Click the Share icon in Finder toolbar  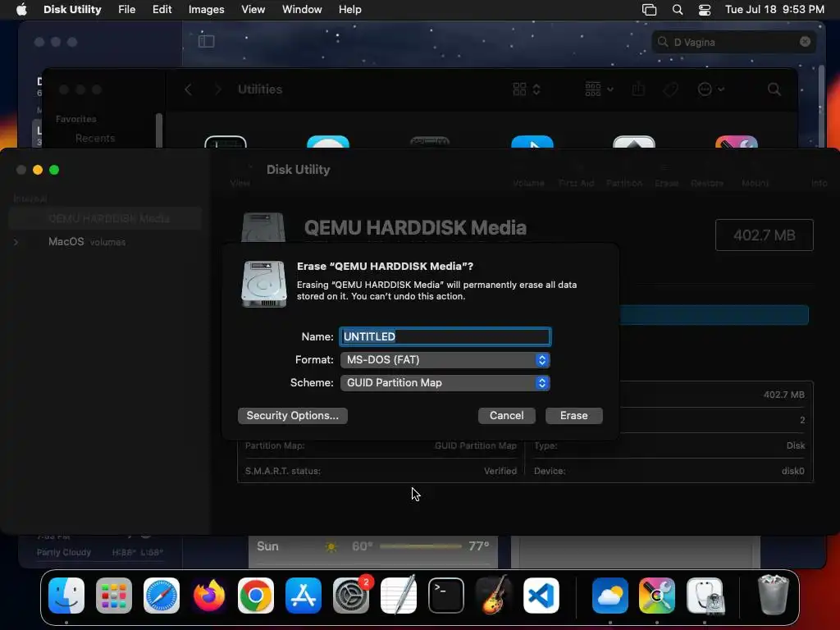(638, 89)
